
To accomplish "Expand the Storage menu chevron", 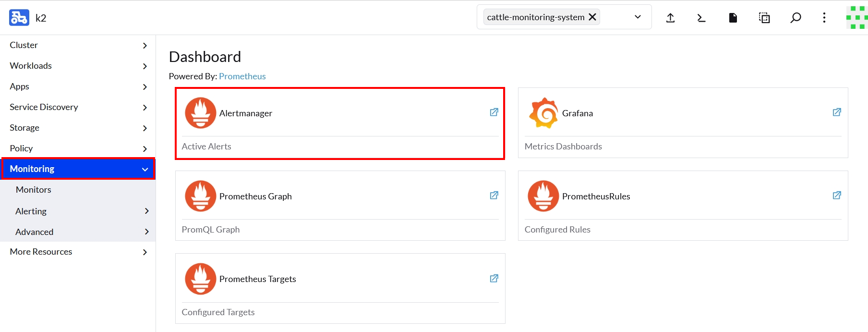I will click(145, 128).
